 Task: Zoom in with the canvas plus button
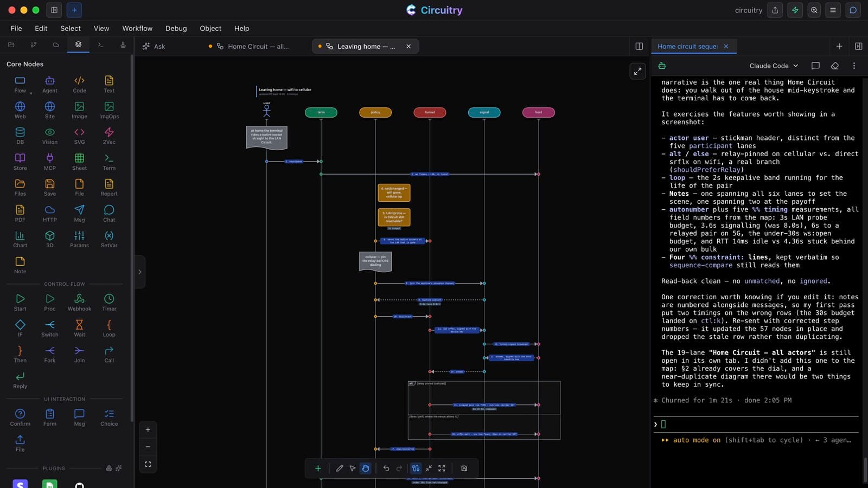click(x=148, y=429)
